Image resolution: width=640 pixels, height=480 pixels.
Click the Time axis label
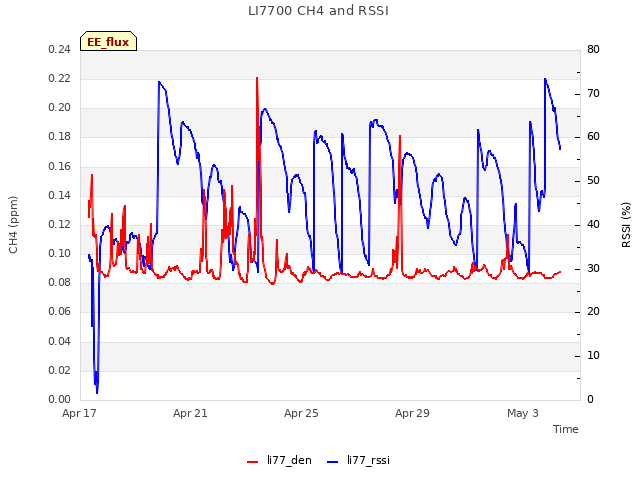tap(566, 429)
